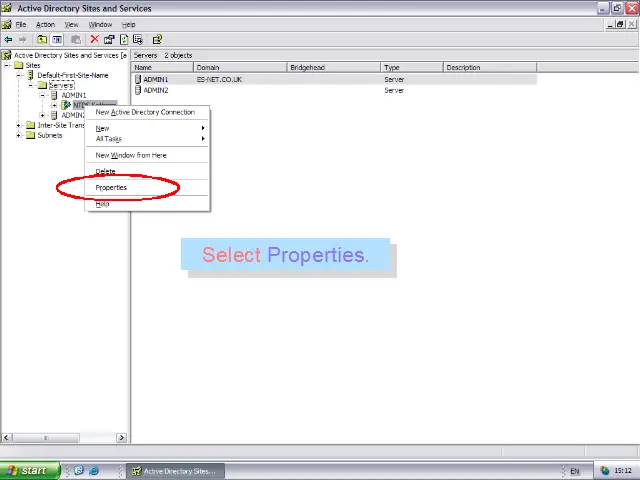
Task: Choose Help in the context menu
Action: pos(147,204)
